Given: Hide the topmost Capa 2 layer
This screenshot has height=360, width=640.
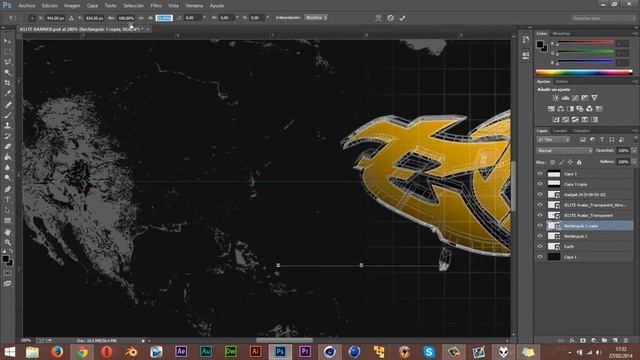Looking at the screenshot, I should coord(540,174).
